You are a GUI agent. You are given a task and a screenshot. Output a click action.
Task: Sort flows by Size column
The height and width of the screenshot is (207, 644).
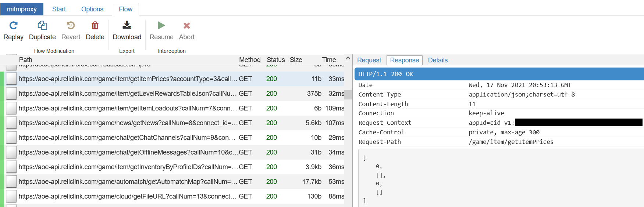(x=296, y=60)
